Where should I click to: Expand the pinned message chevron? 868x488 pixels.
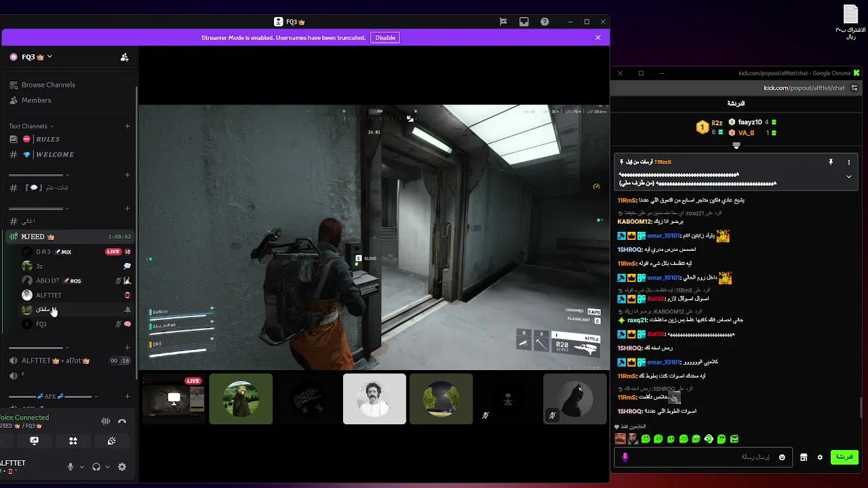(x=848, y=177)
